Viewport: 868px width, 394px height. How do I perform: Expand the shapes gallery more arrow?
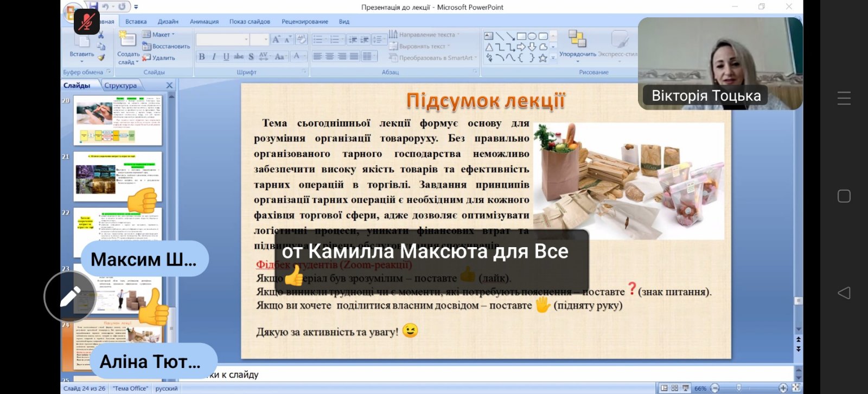553,57
